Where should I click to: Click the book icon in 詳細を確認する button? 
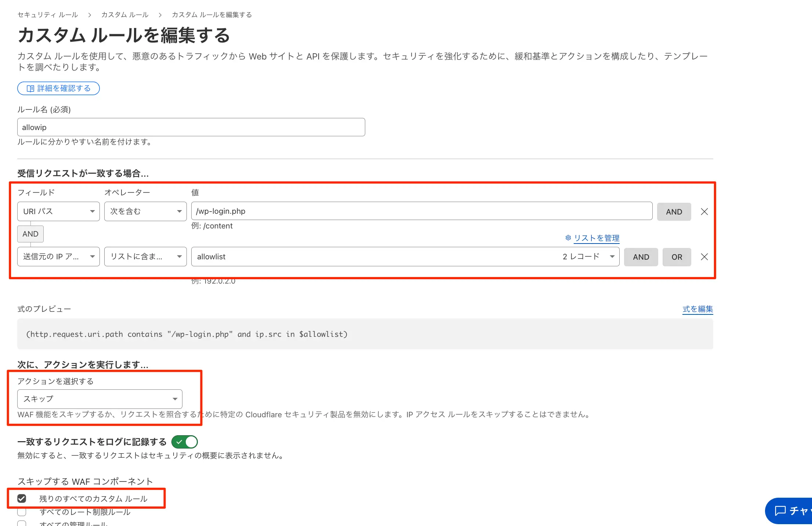point(30,89)
